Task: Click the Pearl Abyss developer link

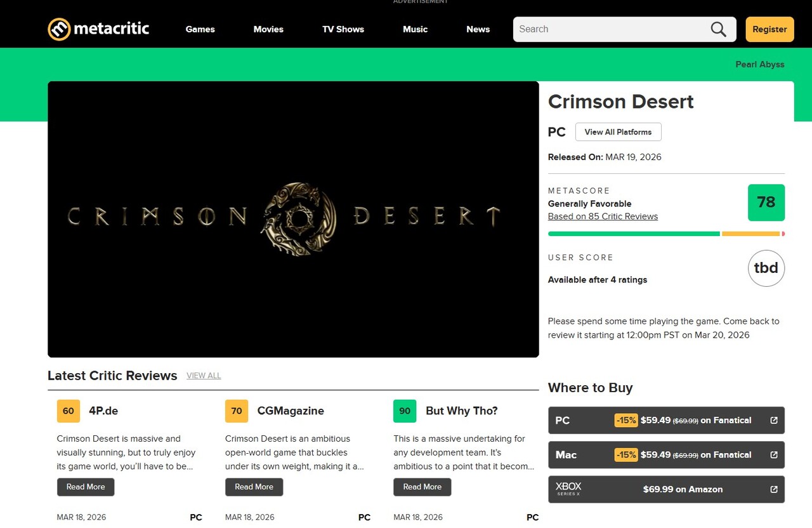Action: (760, 64)
